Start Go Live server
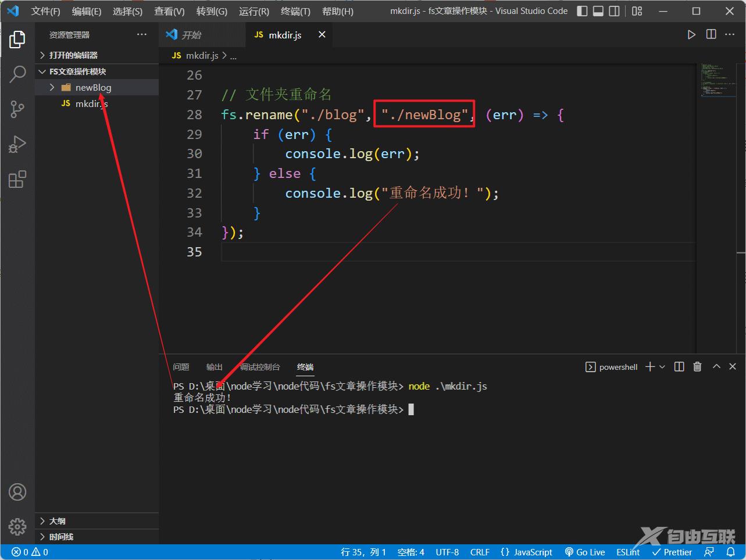This screenshot has width=746, height=560. tap(585, 552)
